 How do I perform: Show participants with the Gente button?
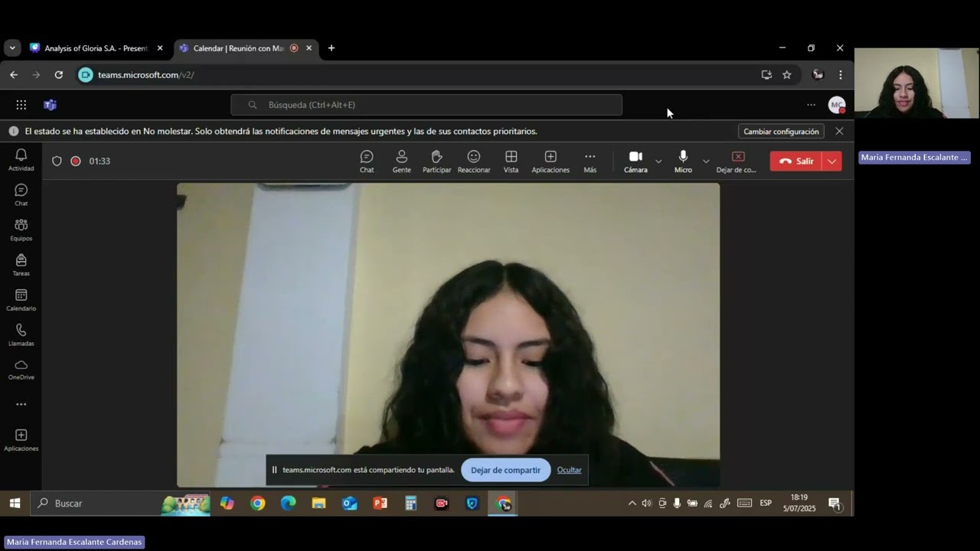pos(401,161)
